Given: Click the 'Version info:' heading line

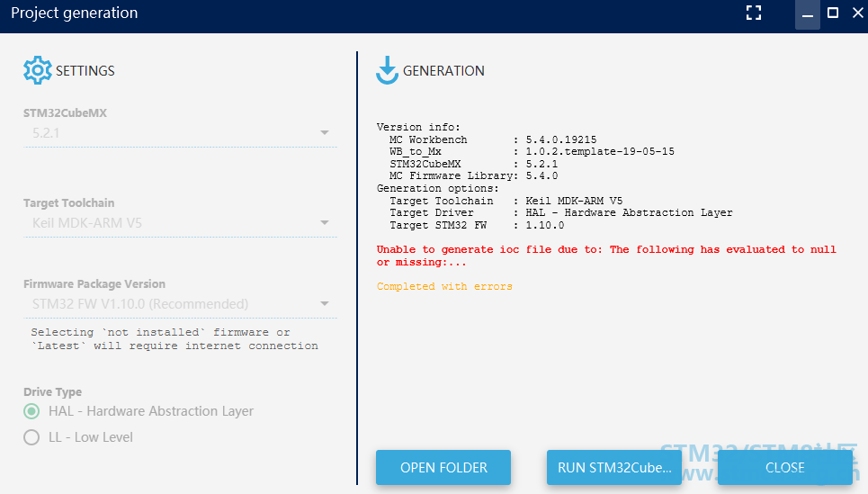Looking at the screenshot, I should [418, 128].
